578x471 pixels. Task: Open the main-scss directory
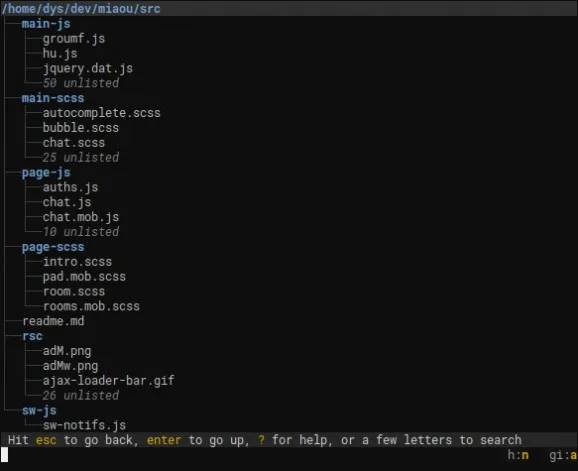(53, 98)
